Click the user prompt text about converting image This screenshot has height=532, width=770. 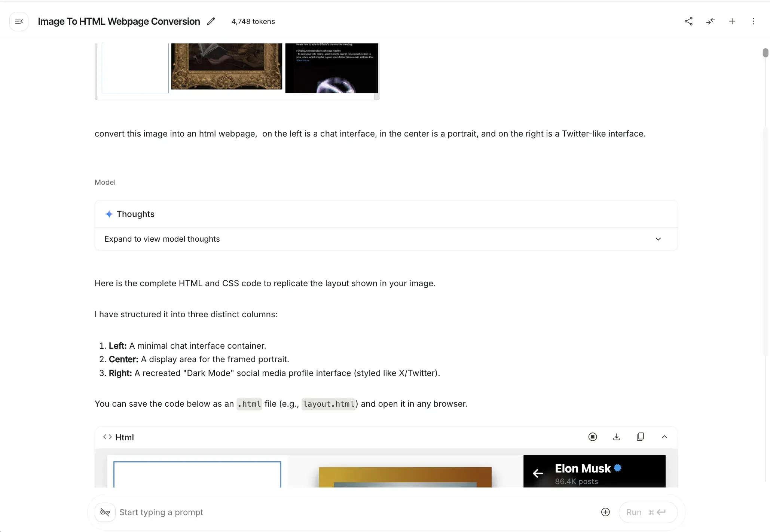[370, 134]
